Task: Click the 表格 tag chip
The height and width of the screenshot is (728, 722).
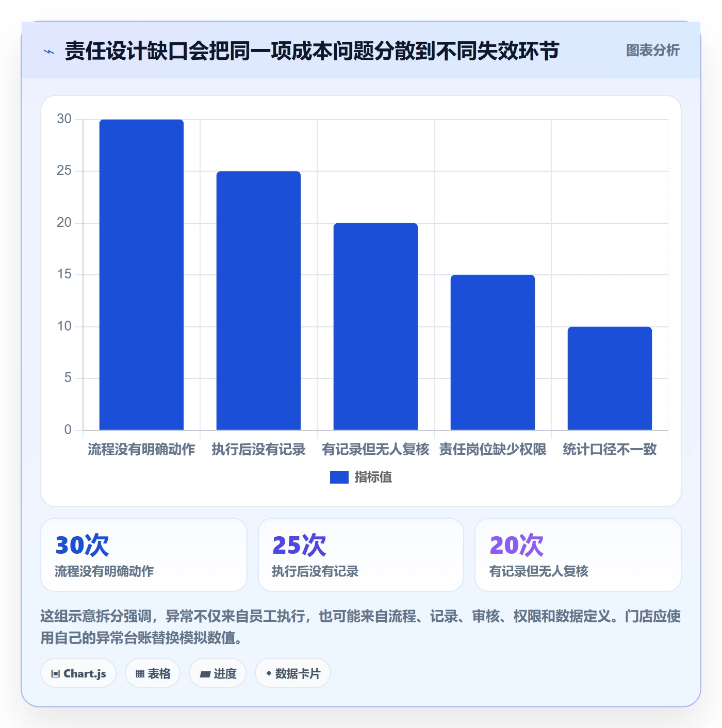Action: click(153, 673)
